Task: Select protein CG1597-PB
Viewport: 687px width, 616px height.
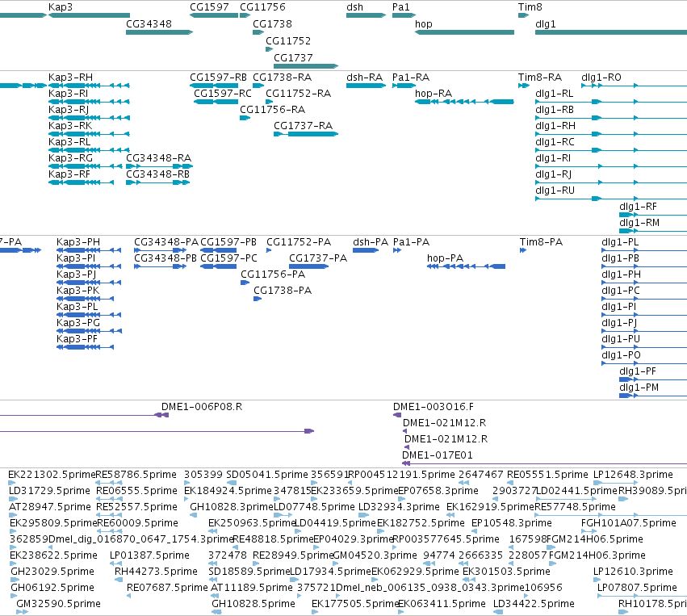Action: (x=219, y=250)
